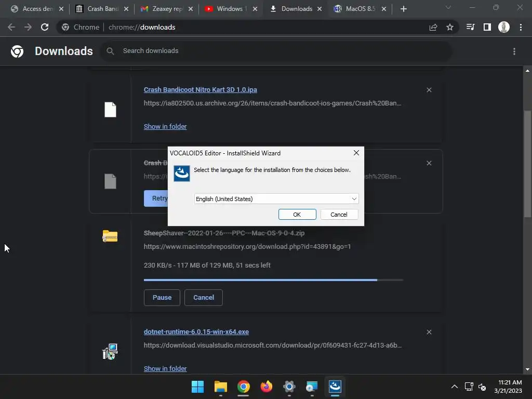Share this page using address bar icon

point(433,27)
